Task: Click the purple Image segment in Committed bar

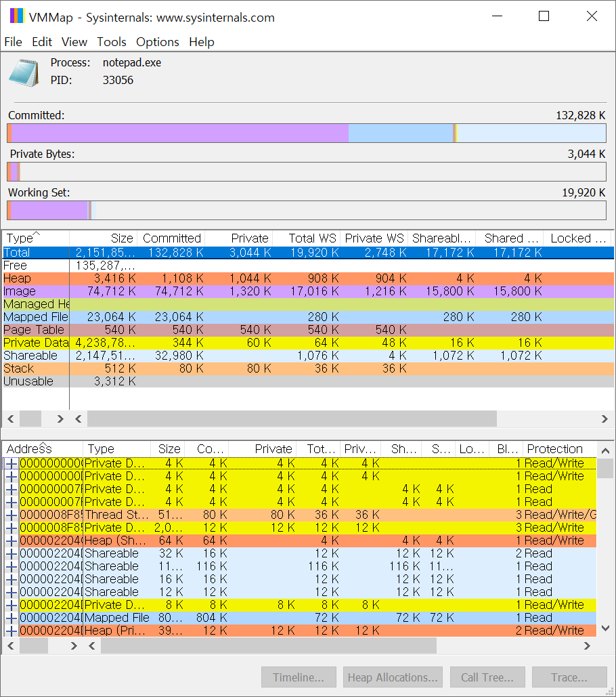Action: (180, 133)
